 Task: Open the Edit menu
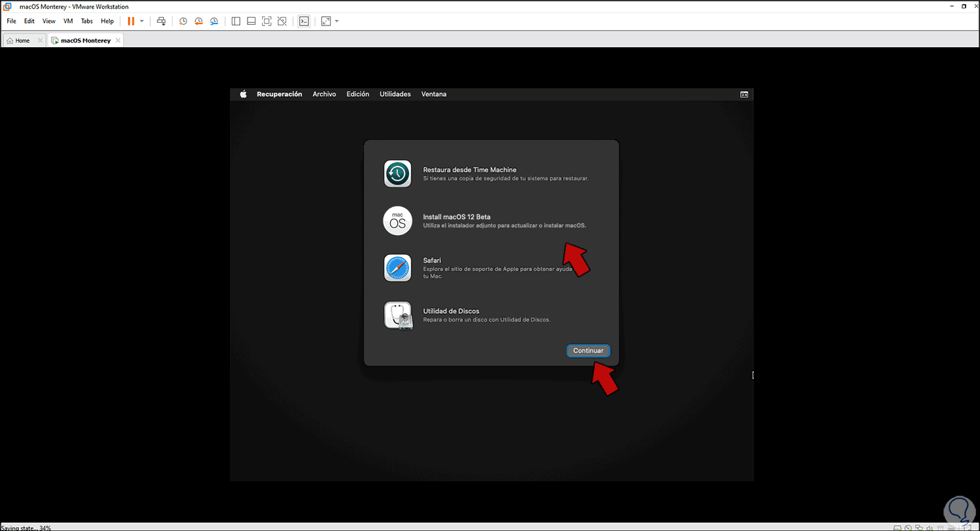29,21
